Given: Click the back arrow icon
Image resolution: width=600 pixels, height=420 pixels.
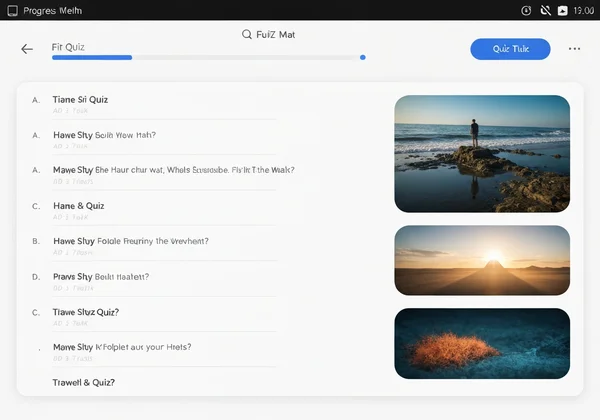Looking at the screenshot, I should click(x=27, y=49).
